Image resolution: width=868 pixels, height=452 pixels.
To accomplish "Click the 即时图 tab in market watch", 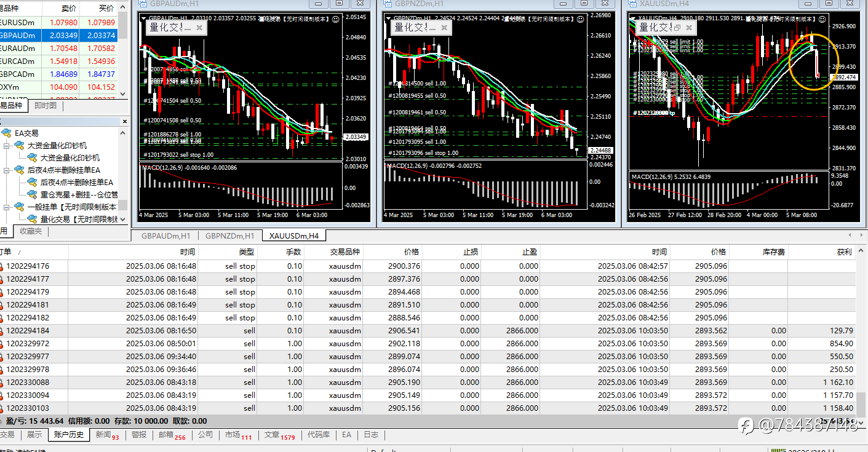I will coord(45,106).
